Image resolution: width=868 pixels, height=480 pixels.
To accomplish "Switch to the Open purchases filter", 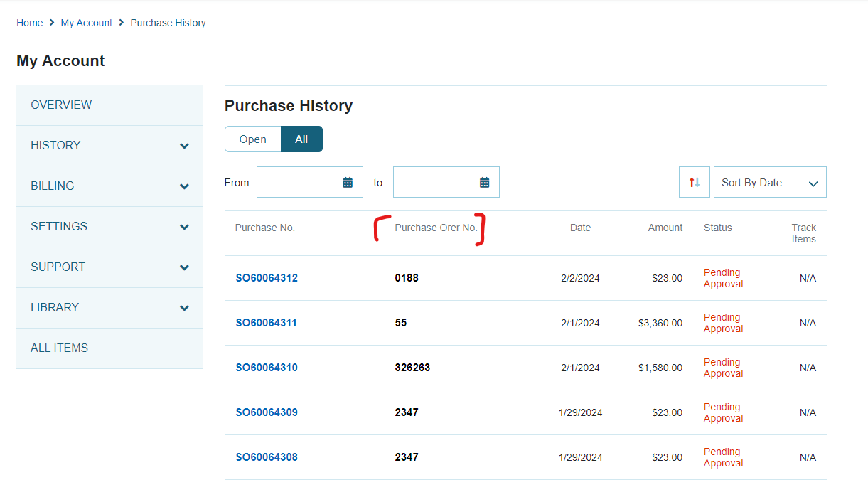I will pyautogui.click(x=253, y=139).
